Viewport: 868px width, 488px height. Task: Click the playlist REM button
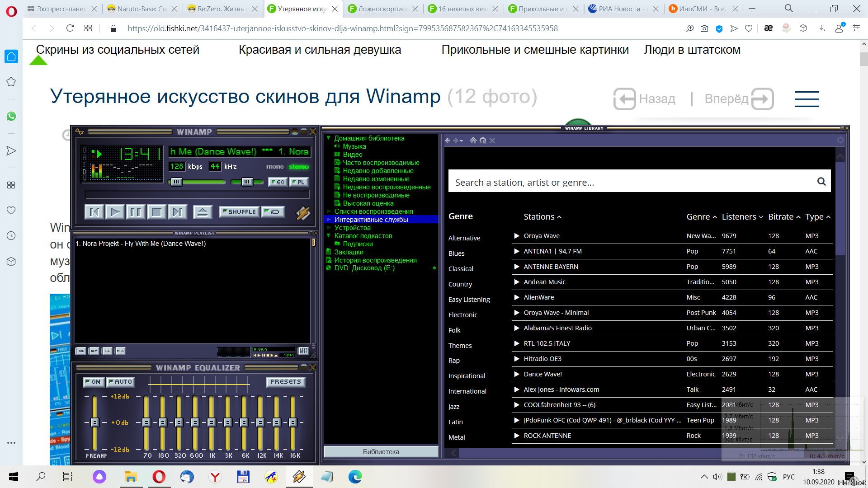point(94,351)
